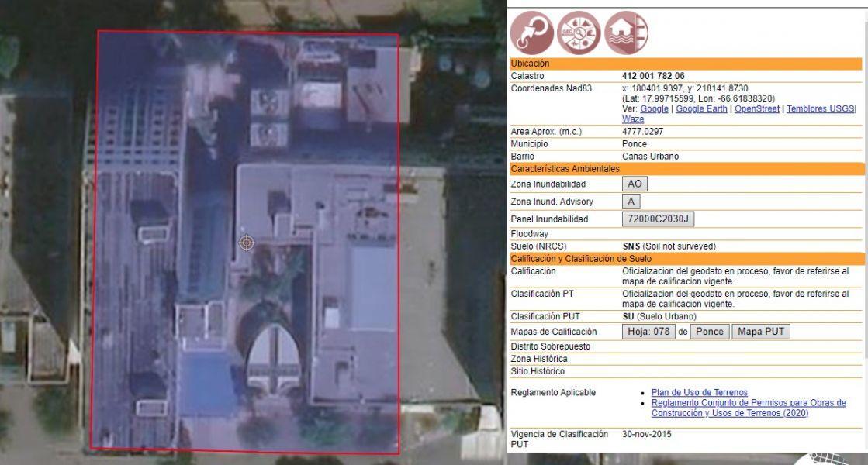Screen dimensions: 868x465
Task: Click the Ponce map button
Action: [710, 332]
